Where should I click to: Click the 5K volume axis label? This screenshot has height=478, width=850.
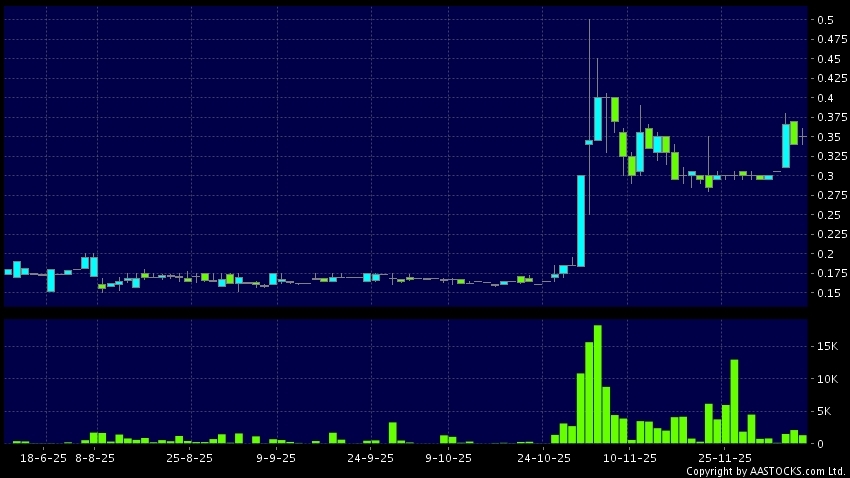click(x=826, y=411)
